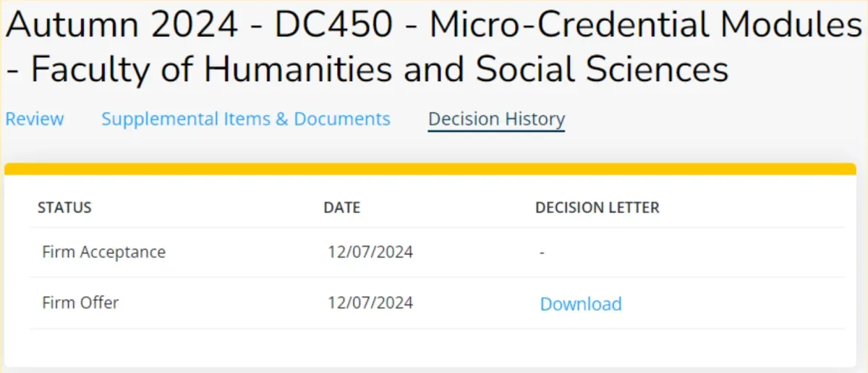Click the blank space right of Download
868x373 pixels.
click(731, 303)
